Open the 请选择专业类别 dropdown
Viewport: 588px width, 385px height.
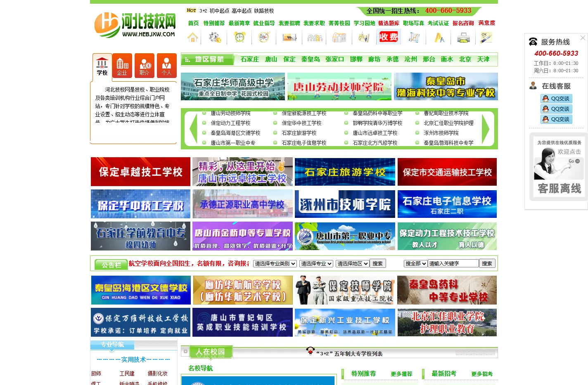pyautogui.click(x=275, y=263)
